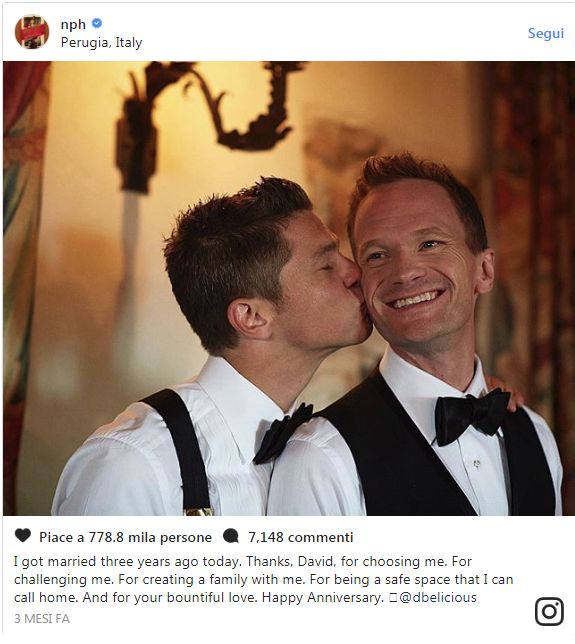The width and height of the screenshot is (575, 644).
Task: Open the nph profile avatar picture
Action: (32, 32)
